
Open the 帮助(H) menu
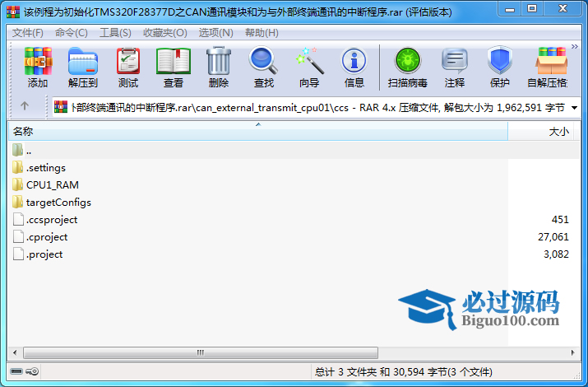click(262, 33)
